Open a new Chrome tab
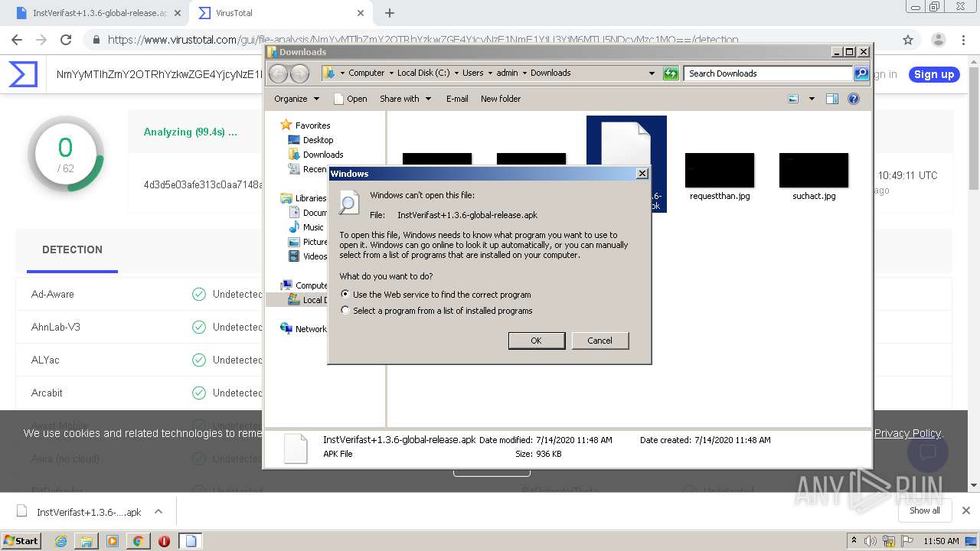Screen dimensions: 980x551 coord(390,13)
